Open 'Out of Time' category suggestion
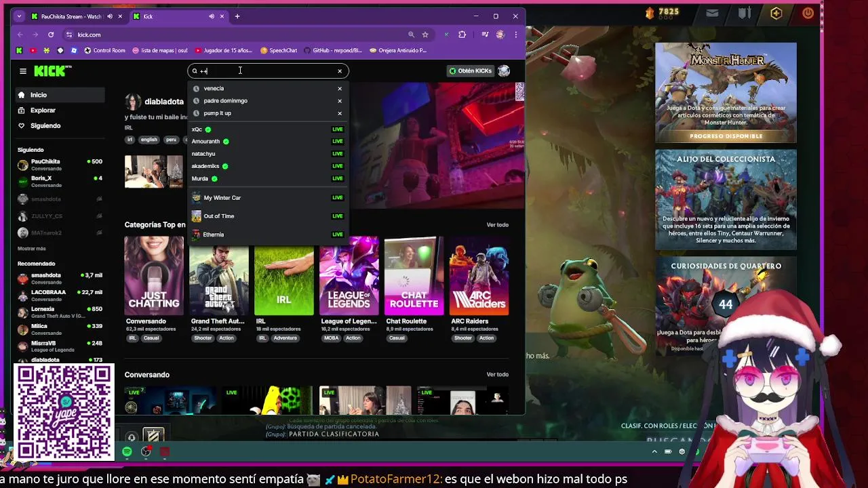Viewport: 868px width, 488px height. pos(268,216)
